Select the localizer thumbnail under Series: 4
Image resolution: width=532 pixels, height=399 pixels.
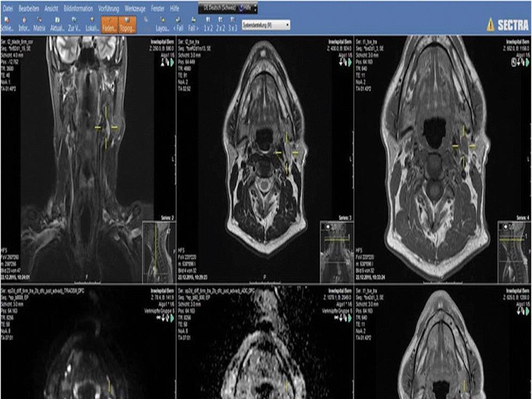(x=514, y=252)
